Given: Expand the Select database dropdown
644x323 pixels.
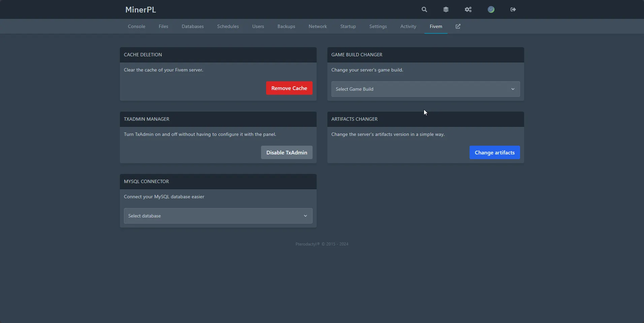Looking at the screenshot, I should coord(218,216).
